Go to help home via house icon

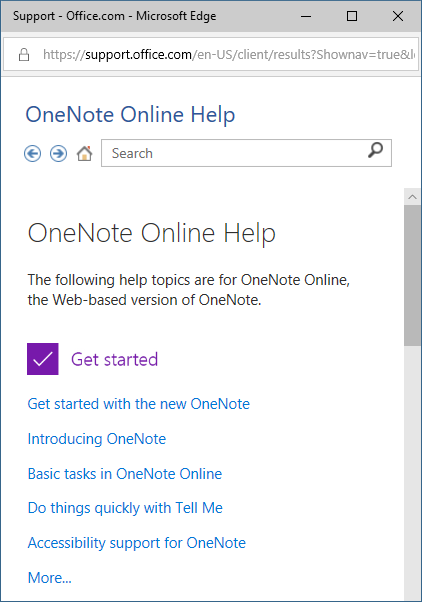point(84,154)
